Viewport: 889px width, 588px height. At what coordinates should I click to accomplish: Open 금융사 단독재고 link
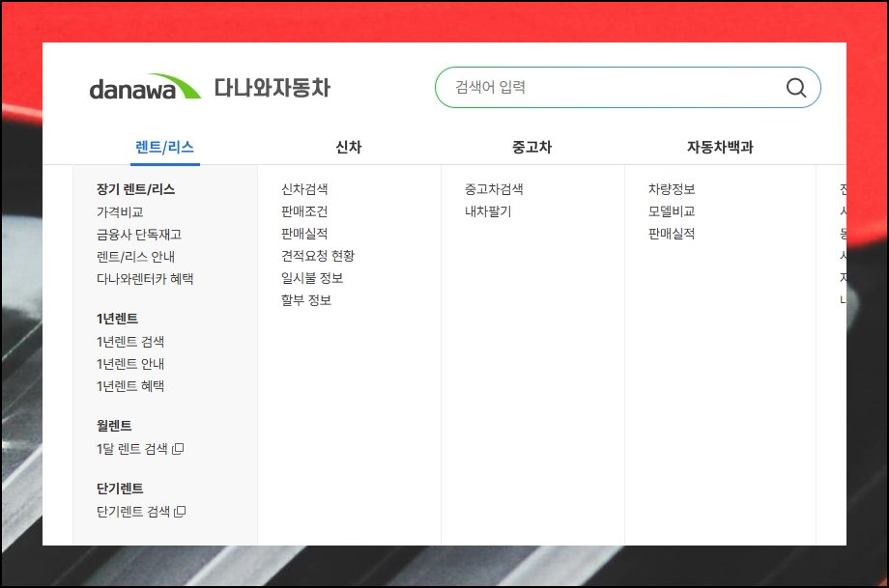(139, 234)
